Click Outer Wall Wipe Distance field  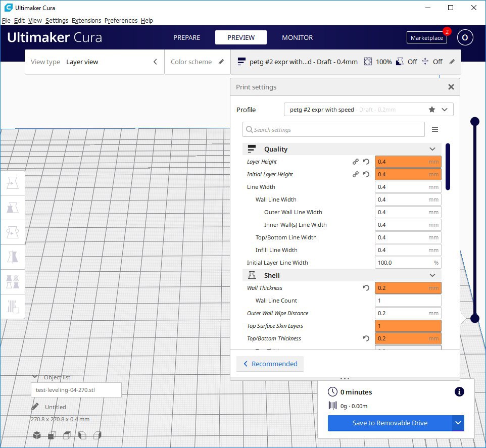pyautogui.click(x=408, y=313)
